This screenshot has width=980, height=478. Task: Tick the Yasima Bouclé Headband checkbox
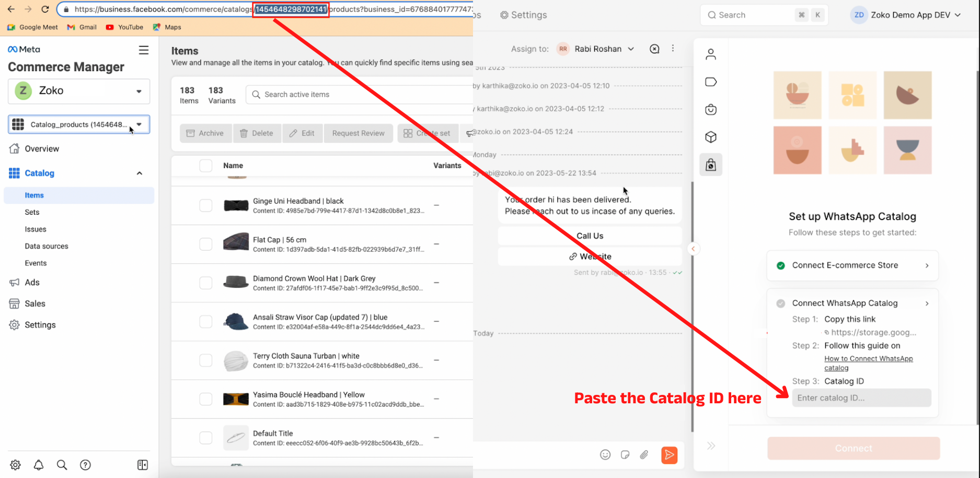pyautogui.click(x=206, y=399)
